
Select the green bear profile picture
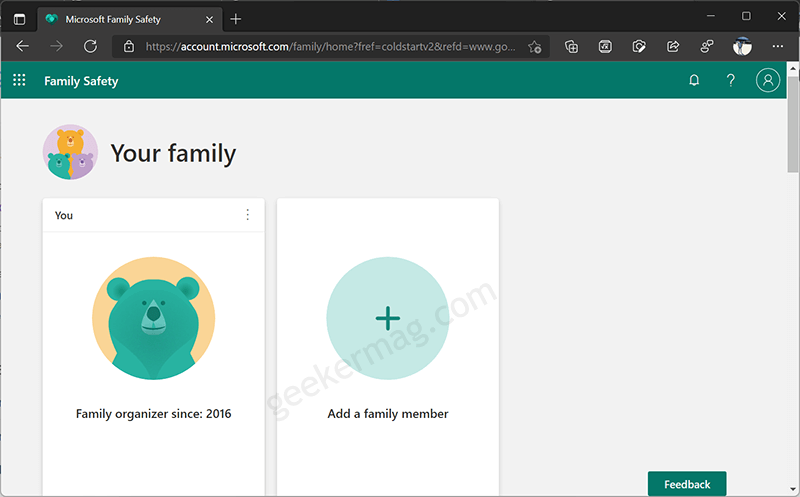(154, 318)
